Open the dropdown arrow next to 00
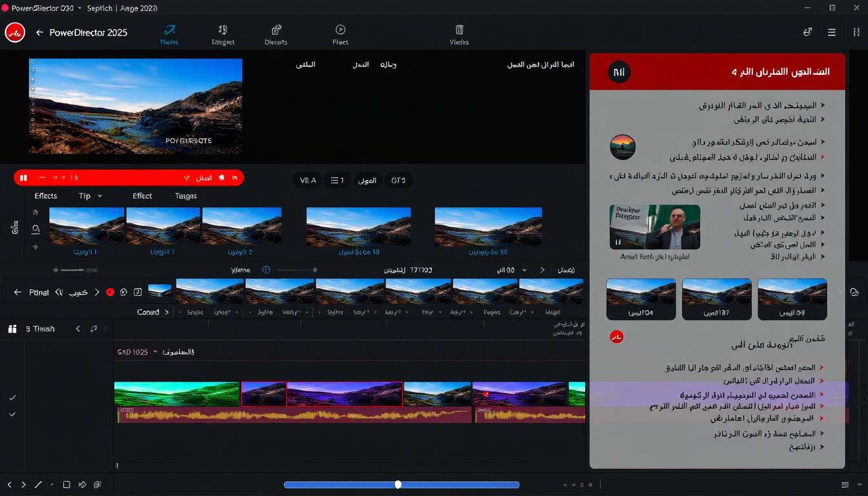Viewport: 868px width, 496px height. point(524,270)
